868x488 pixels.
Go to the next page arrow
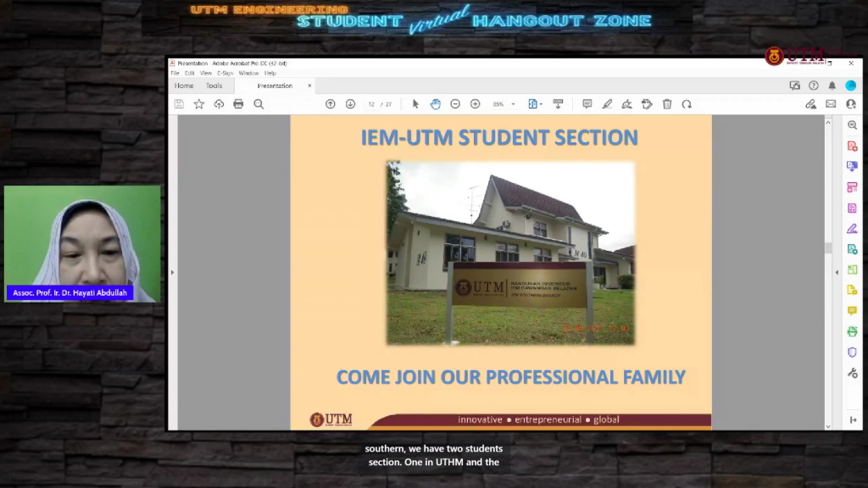350,104
